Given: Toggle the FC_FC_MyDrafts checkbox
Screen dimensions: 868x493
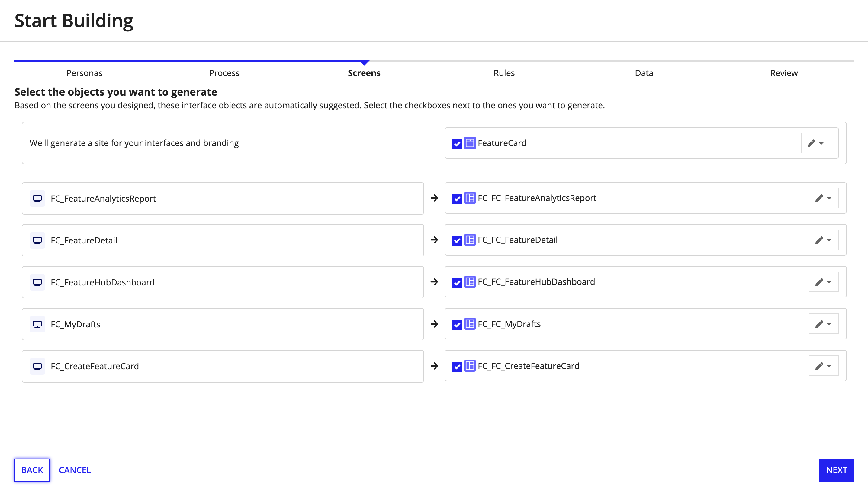Looking at the screenshot, I should pos(457,325).
